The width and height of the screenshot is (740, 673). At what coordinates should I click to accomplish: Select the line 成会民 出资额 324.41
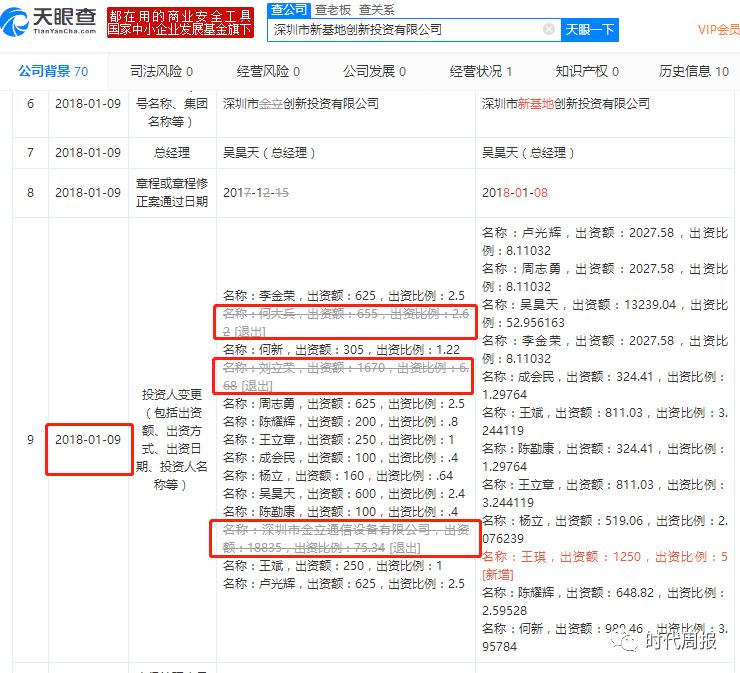click(x=605, y=386)
